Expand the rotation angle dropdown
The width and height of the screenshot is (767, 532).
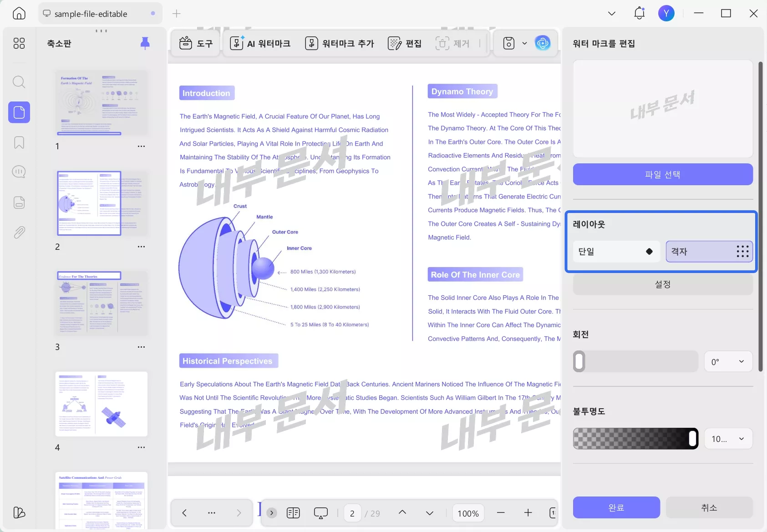coord(728,362)
